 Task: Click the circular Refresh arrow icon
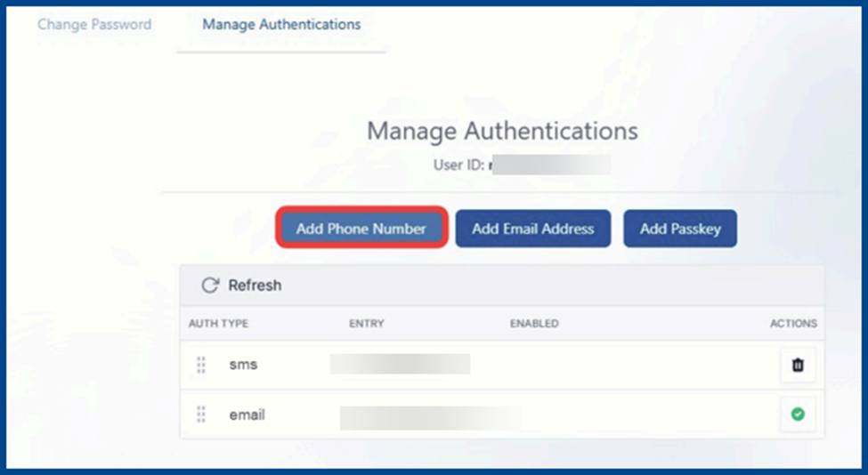(x=210, y=286)
